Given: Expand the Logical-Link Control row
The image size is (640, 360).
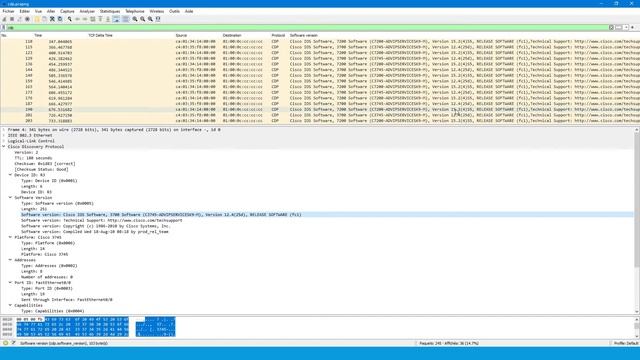Looking at the screenshot, I should 4,141.
